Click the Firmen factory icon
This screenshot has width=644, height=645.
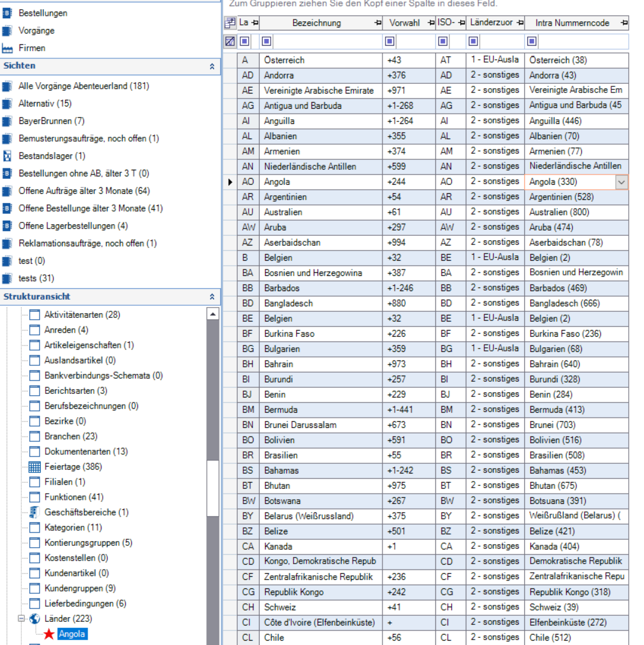click(7, 48)
